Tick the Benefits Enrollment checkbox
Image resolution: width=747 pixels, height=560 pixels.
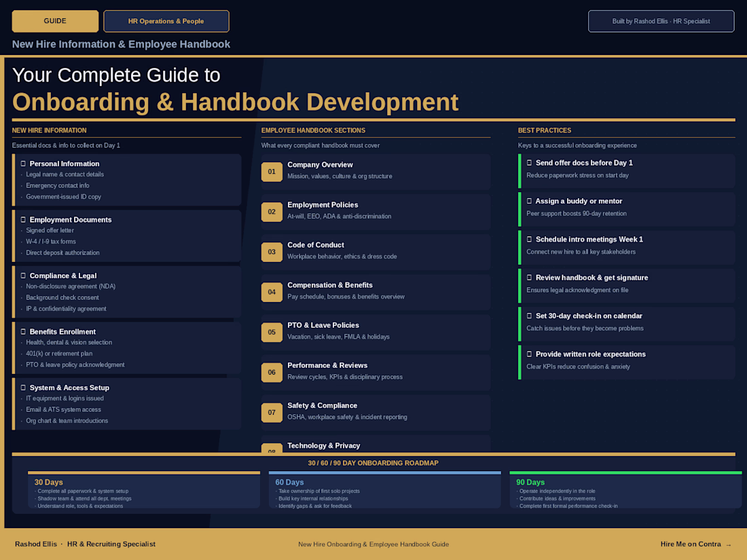coord(23,331)
